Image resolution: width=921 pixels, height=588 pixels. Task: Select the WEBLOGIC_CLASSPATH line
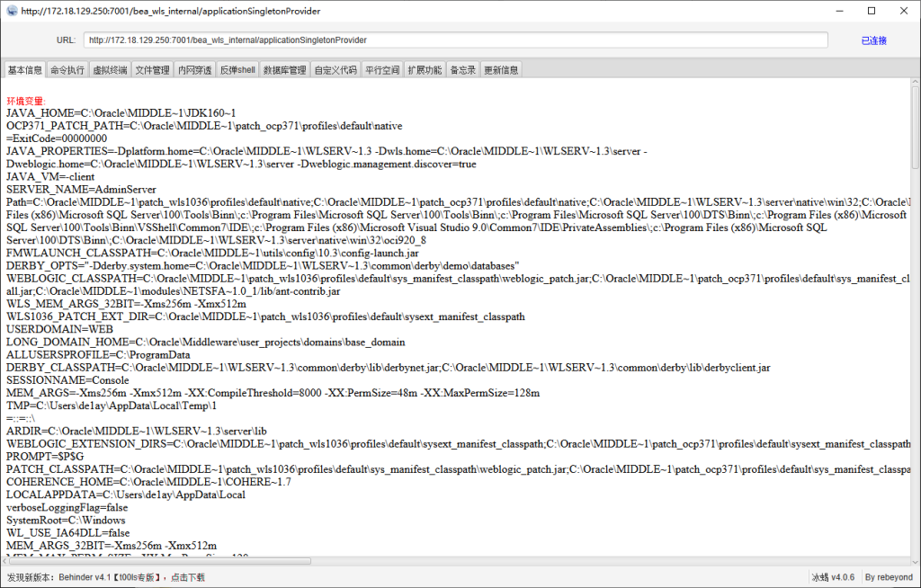pos(458,285)
